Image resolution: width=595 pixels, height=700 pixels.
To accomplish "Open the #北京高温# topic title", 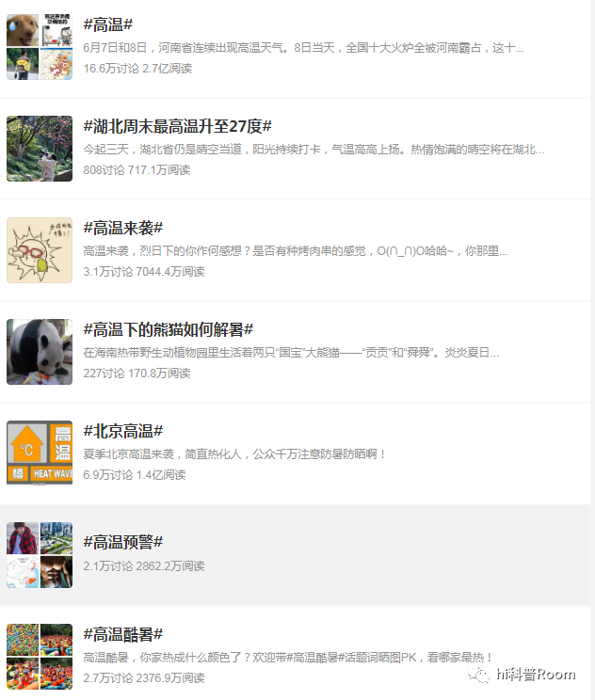I will pos(122,431).
